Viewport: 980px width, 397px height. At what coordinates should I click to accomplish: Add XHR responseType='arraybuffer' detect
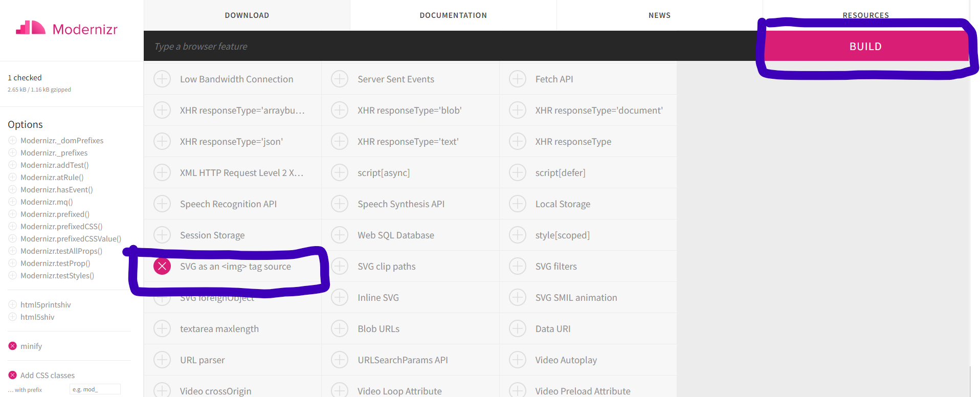point(162,111)
